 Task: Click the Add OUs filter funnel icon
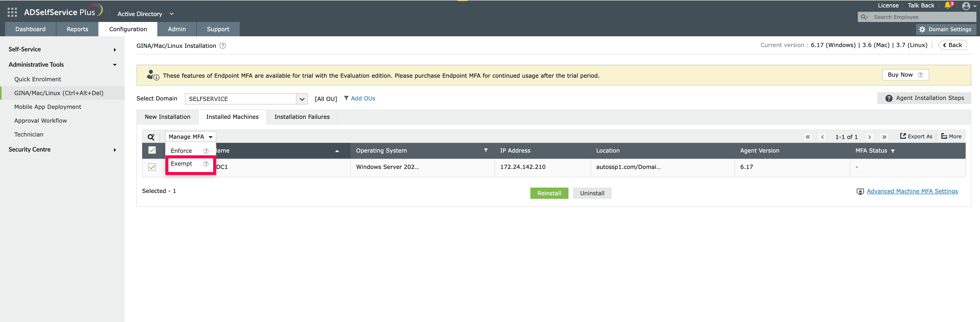(346, 98)
